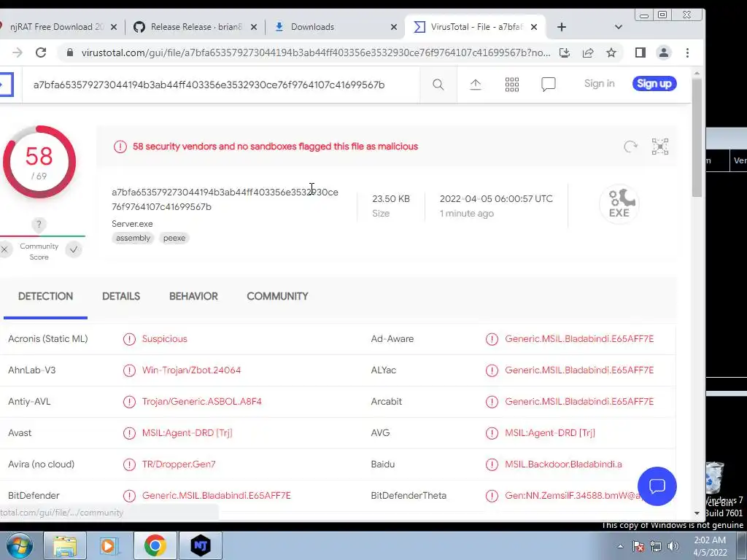Open the Chrome tab search dropdown arrow
The height and width of the screenshot is (560, 747).
(x=619, y=27)
